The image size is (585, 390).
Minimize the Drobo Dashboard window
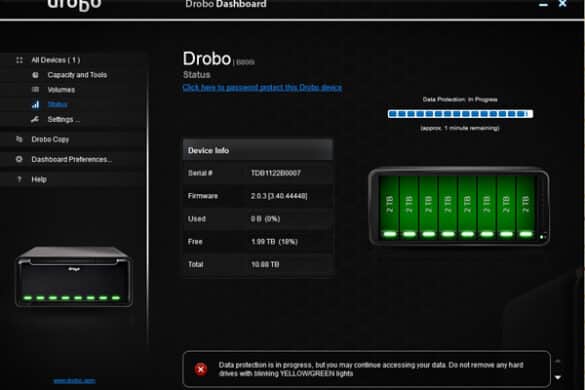click(x=543, y=4)
